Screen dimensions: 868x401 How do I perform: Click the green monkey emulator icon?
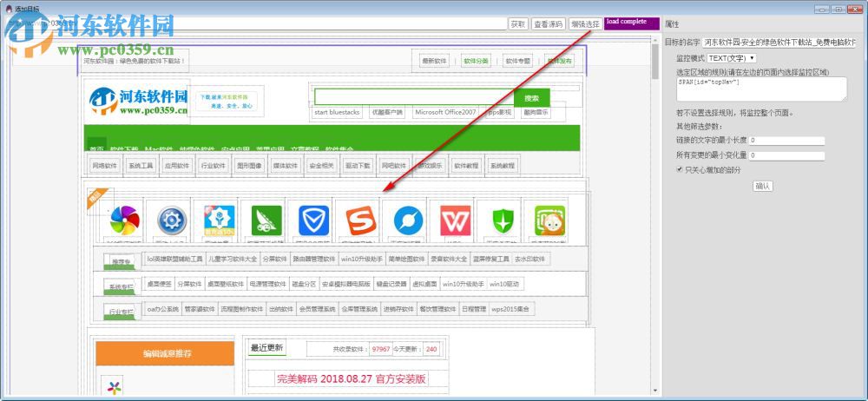(x=550, y=220)
